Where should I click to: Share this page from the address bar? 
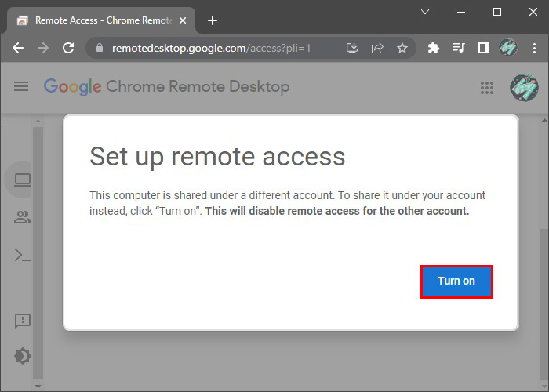coord(377,48)
